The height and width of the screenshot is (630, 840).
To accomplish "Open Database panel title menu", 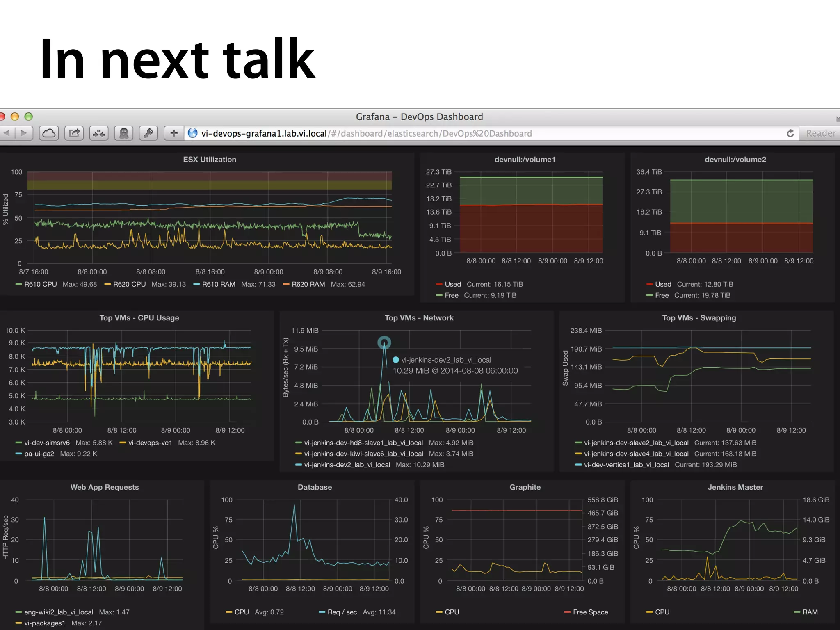I will (x=315, y=487).
